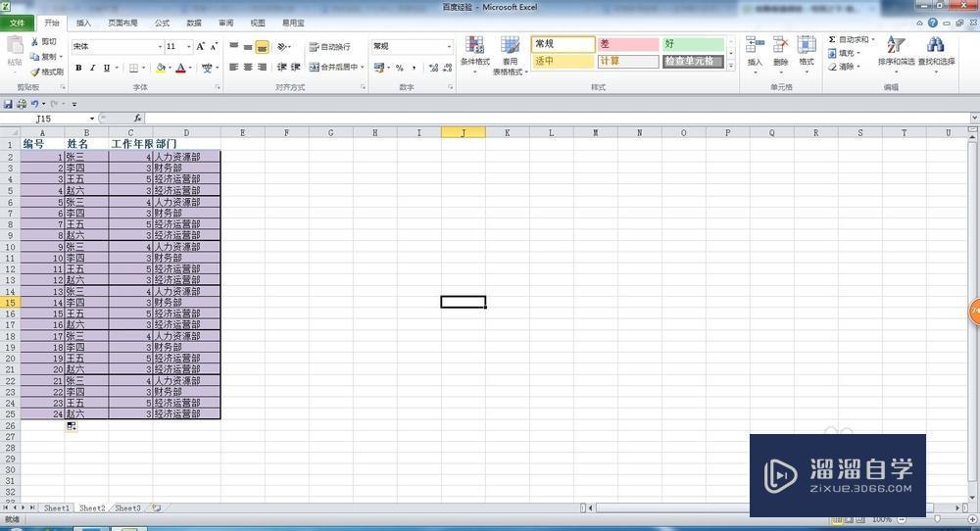Apply the 好 (Good) cell style

tap(693, 44)
